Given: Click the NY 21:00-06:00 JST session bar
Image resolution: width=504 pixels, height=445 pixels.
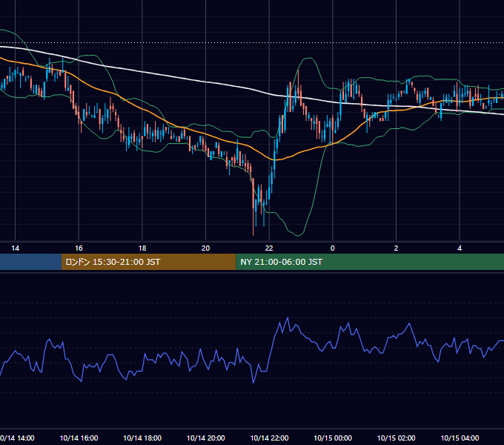Looking at the screenshot, I should coord(370,262).
